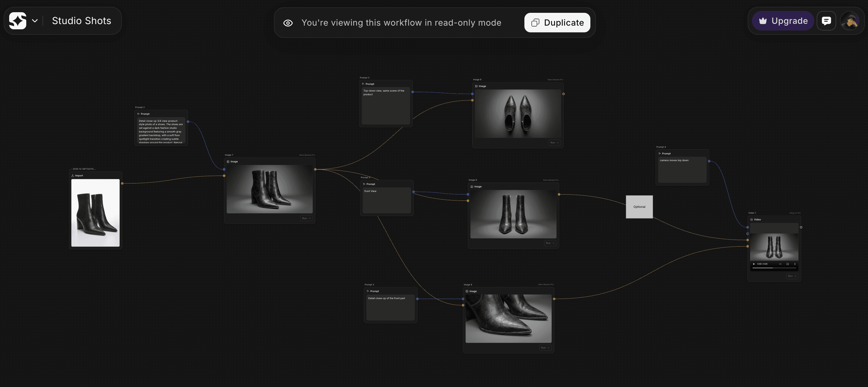
Task: Click the app logo in top-left
Action: (x=17, y=20)
